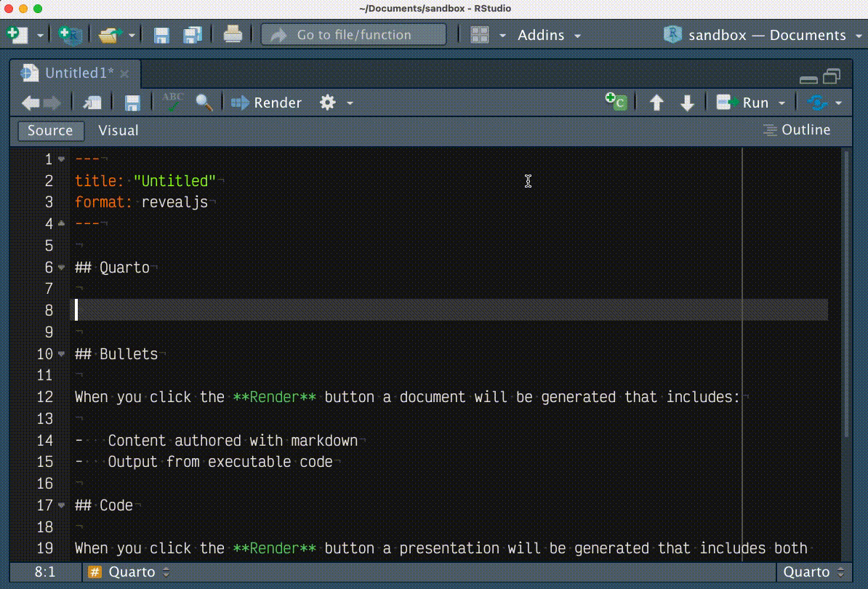Click the Render button to build the presentation
The image size is (868, 589).
point(266,103)
